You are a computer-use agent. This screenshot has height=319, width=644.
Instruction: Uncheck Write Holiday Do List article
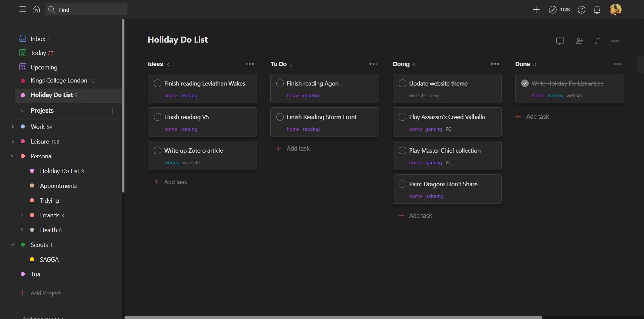click(x=525, y=84)
